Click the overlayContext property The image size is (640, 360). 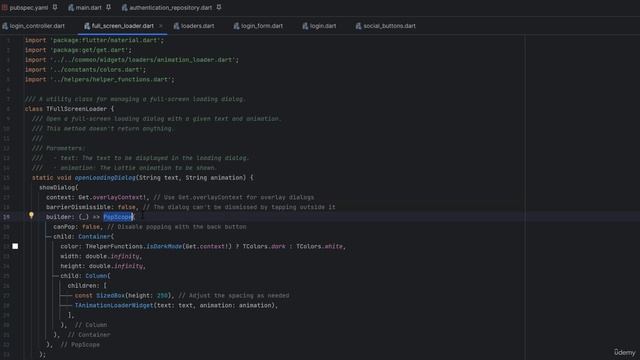[118, 197]
